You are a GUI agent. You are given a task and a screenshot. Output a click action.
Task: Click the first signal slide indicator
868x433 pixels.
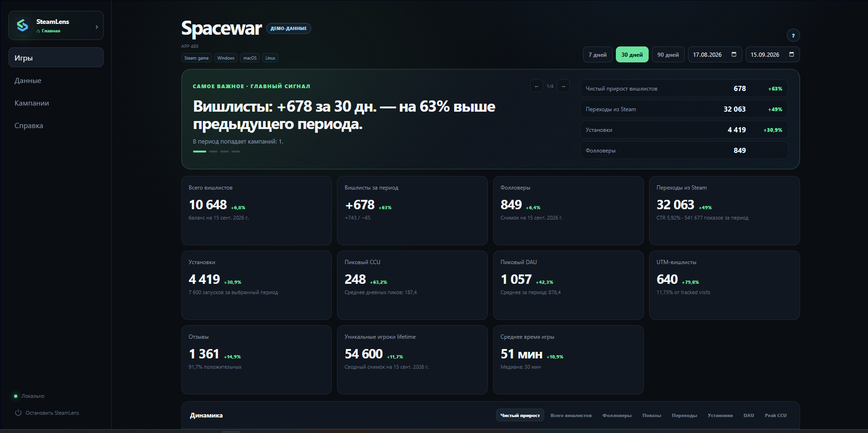click(200, 152)
